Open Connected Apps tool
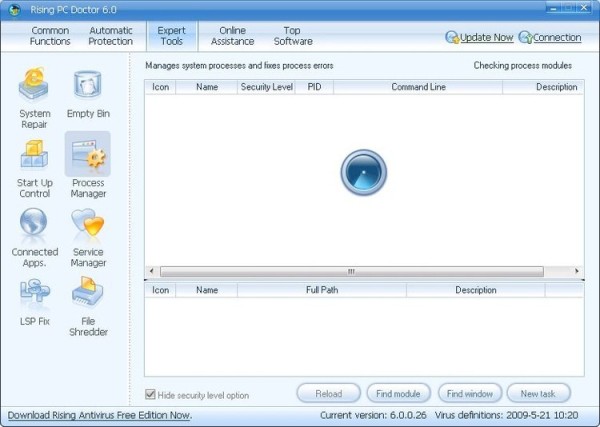 point(35,226)
